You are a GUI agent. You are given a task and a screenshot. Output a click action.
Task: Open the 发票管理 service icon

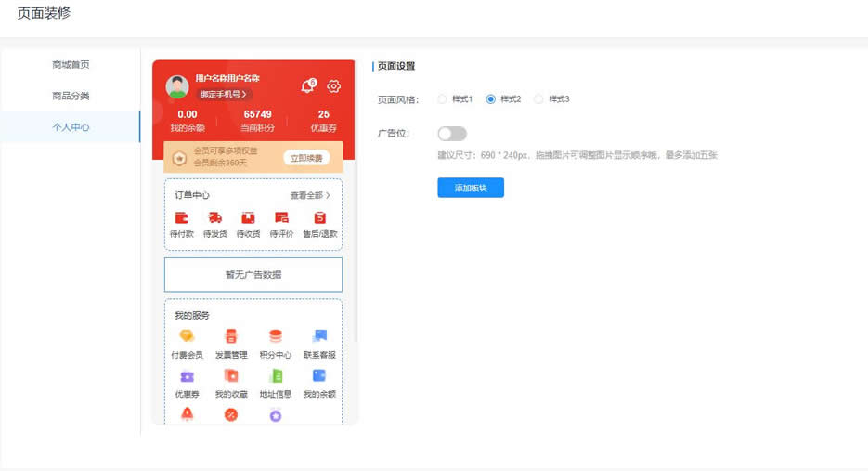coord(231,335)
